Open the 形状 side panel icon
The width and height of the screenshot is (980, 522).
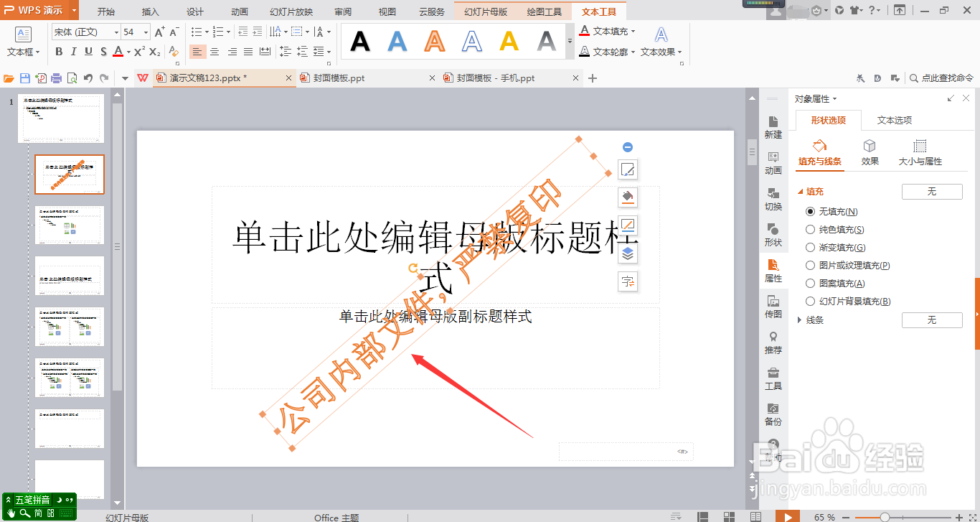(x=773, y=235)
